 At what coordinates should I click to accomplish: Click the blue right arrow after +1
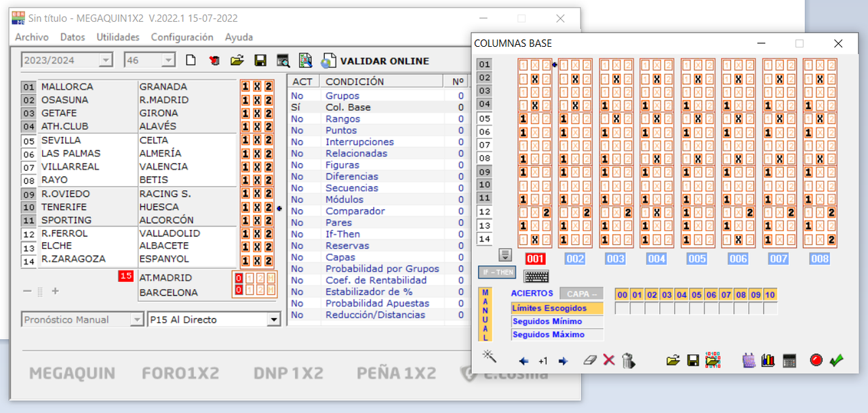click(x=563, y=361)
